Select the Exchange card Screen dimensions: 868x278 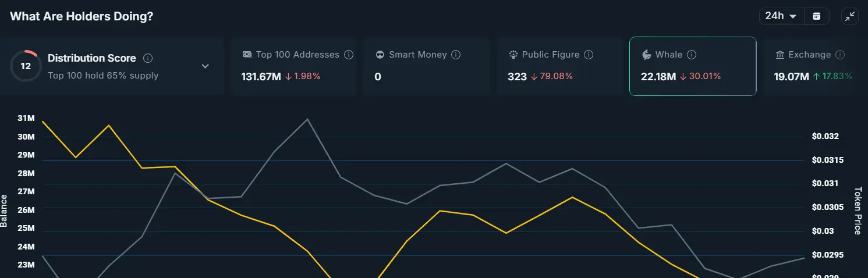815,66
